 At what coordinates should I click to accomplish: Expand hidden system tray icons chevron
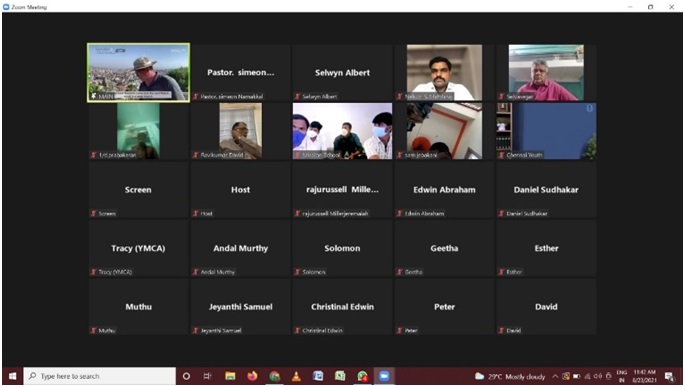(555, 376)
